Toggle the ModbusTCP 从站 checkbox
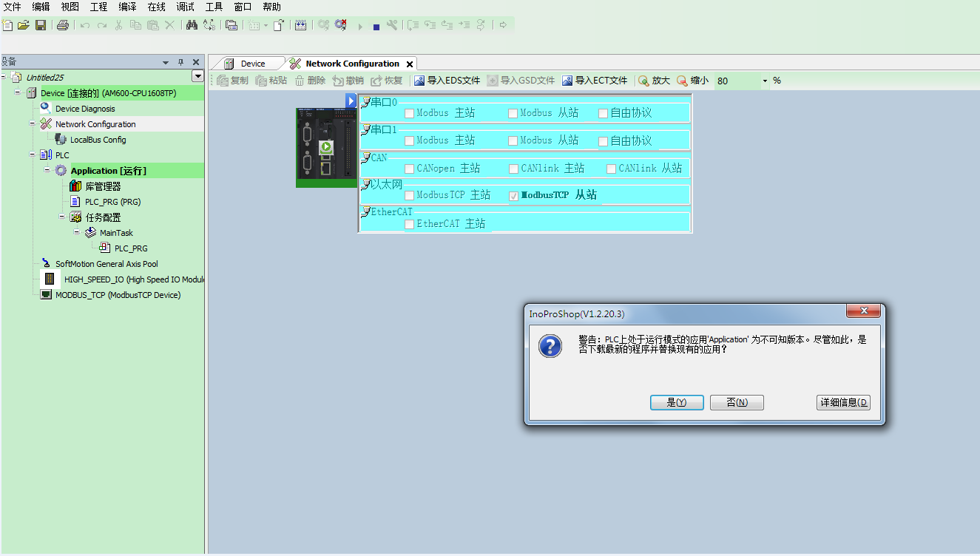This screenshot has height=556, width=980. (514, 196)
